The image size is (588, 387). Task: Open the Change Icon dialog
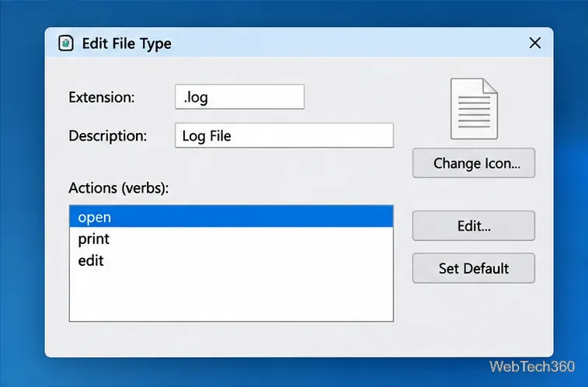tap(474, 162)
